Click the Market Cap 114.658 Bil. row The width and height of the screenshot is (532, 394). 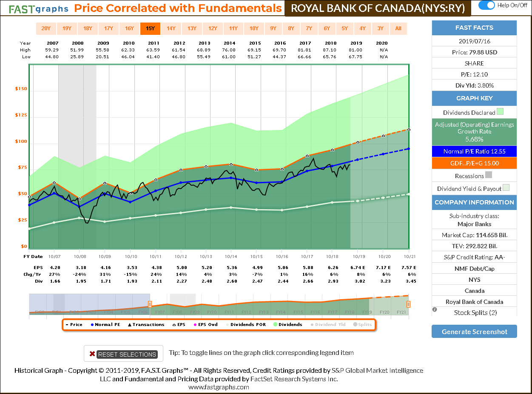(x=474, y=235)
